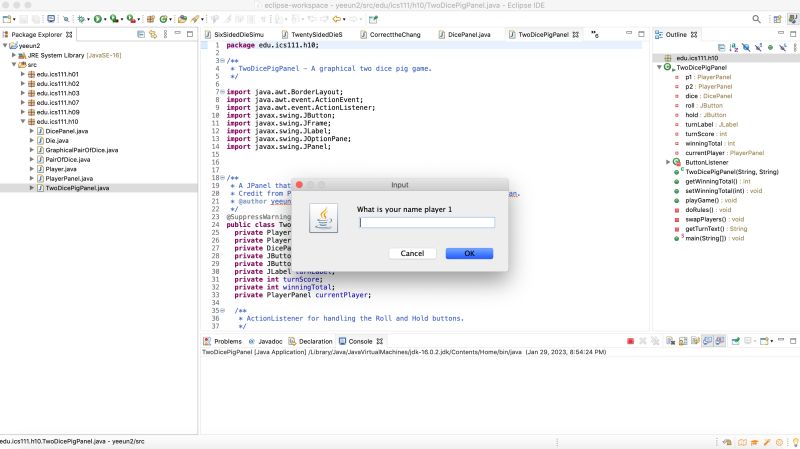The image size is (800, 449).
Task: Expand the edu.ics111.h09 package
Action: pyautogui.click(x=22, y=112)
